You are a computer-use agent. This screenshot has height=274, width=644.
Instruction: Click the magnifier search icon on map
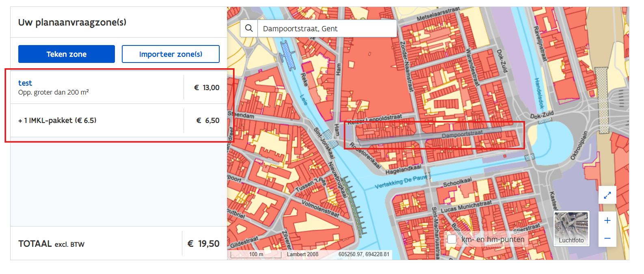click(x=249, y=28)
